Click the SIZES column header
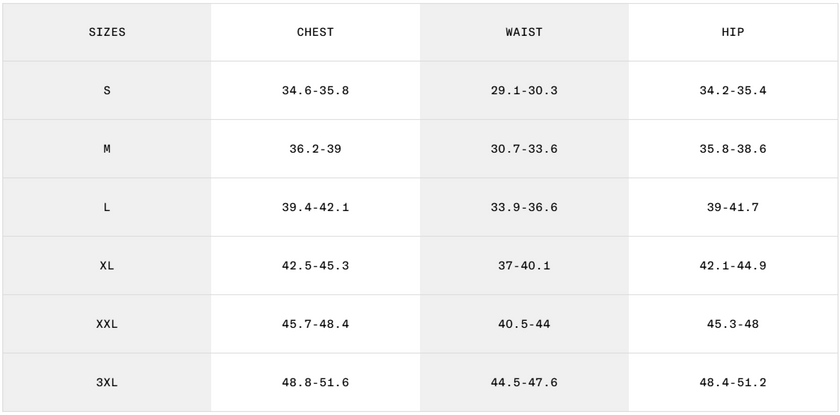This screenshot has height=415, width=840. click(107, 32)
